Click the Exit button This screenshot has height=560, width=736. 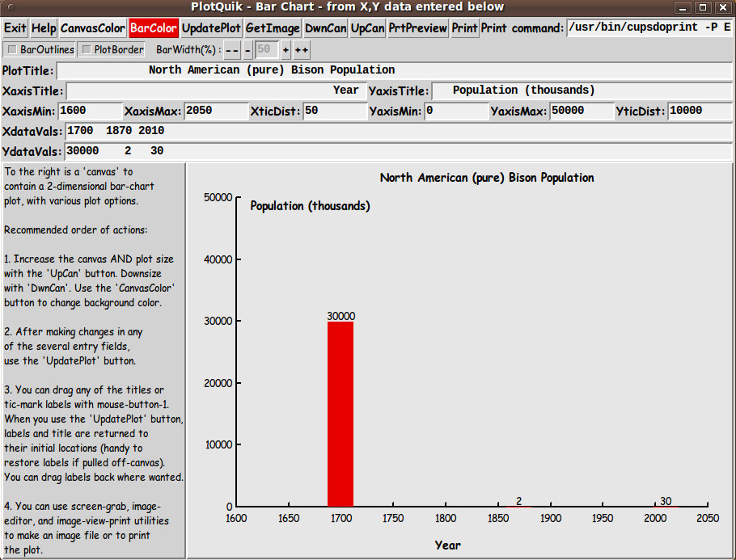(15, 28)
